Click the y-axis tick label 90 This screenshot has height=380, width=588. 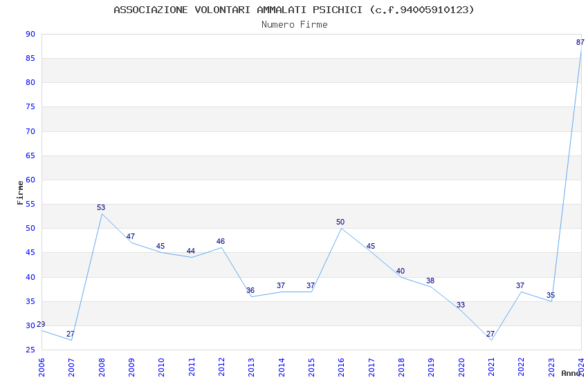[30, 34]
